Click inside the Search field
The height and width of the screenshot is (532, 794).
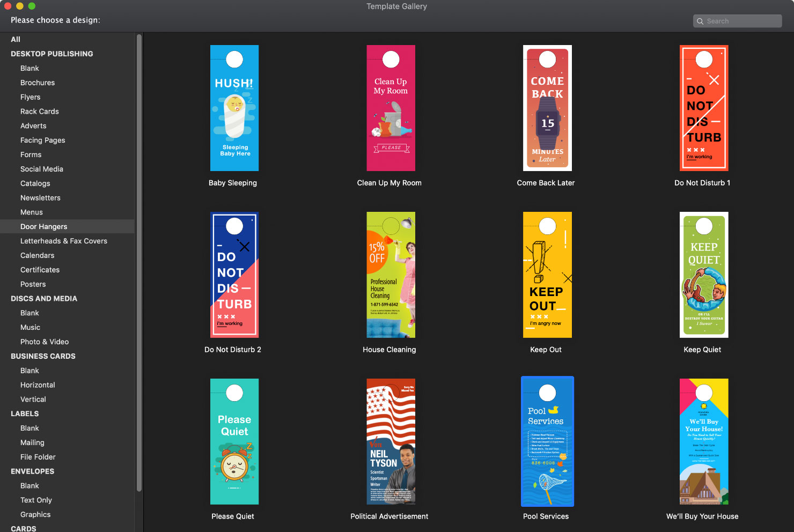pyautogui.click(x=737, y=21)
